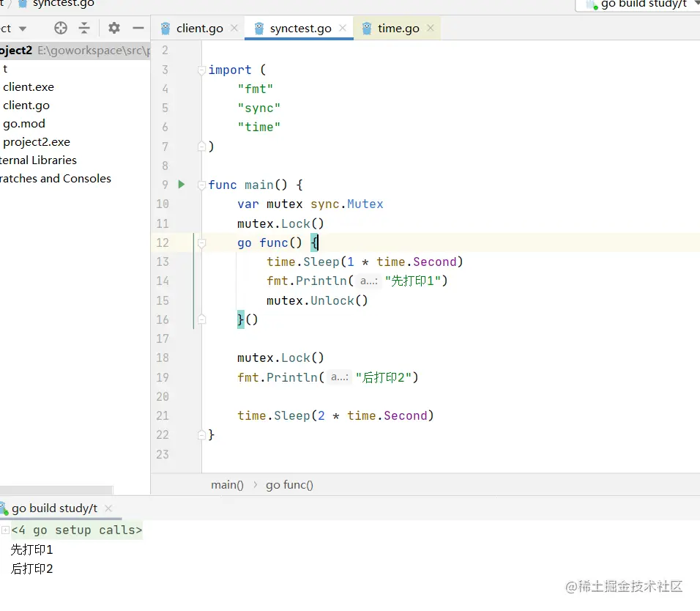Select go func() in the breadcrumb bar

pyautogui.click(x=289, y=484)
